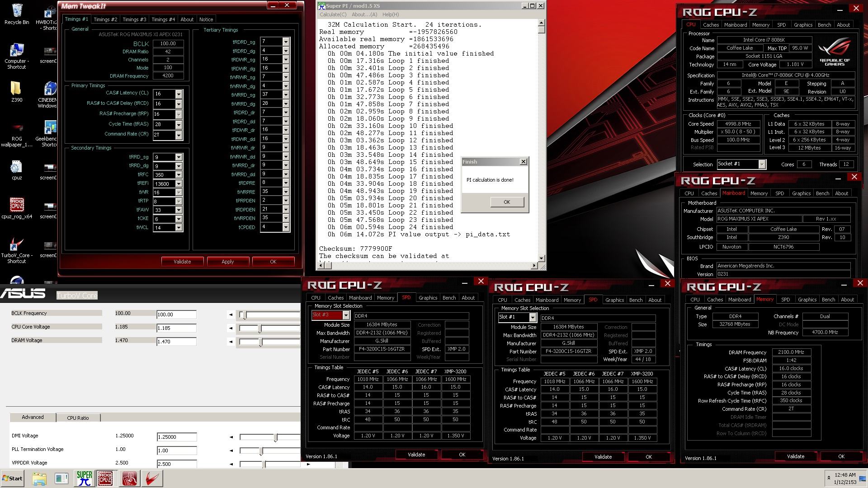Viewport: 868px width, 488px height.
Task: Click BCLK Frequency input field
Action: point(176,314)
